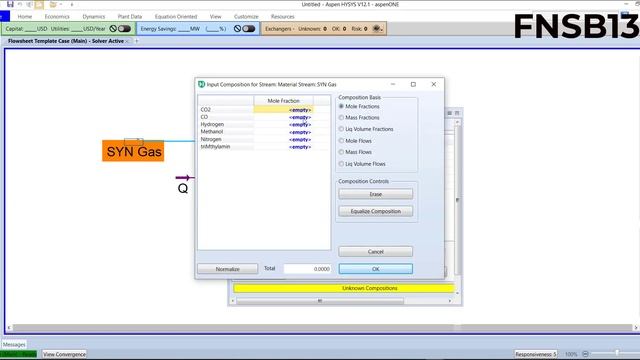Open the Plant Data ribbon tab
The image size is (640, 360).
[130, 16]
